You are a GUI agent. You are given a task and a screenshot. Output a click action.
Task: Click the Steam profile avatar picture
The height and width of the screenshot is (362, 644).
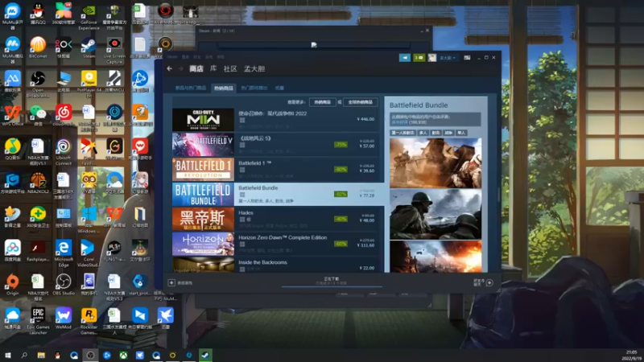click(x=432, y=58)
